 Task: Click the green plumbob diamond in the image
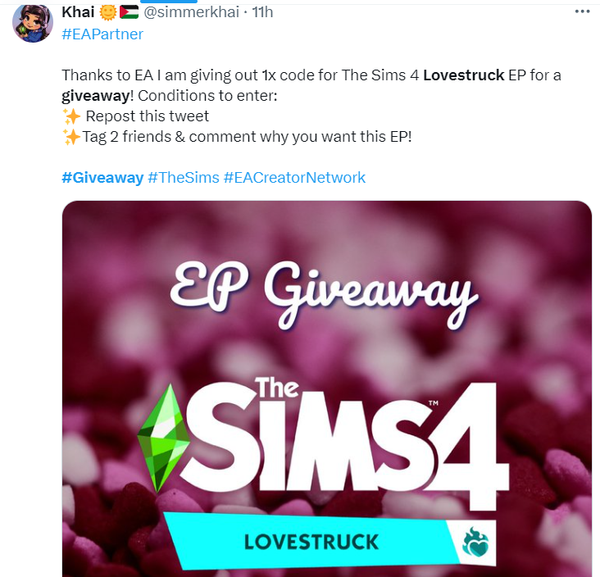coord(163,438)
